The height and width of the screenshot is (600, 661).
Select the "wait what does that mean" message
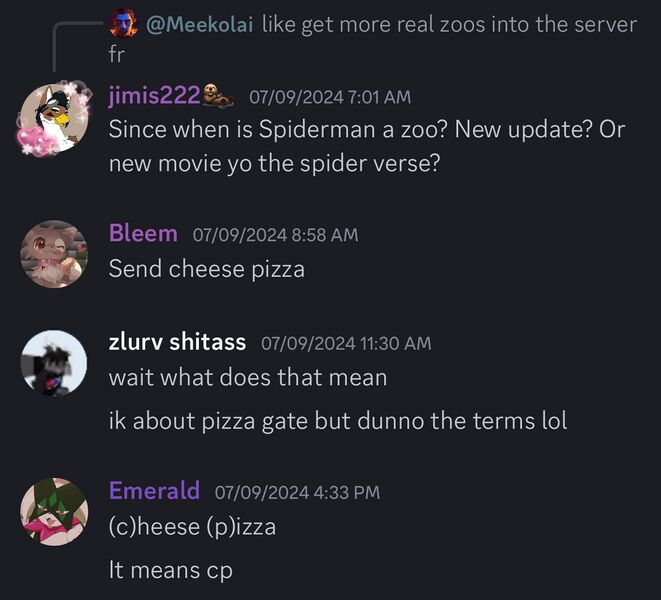click(247, 378)
